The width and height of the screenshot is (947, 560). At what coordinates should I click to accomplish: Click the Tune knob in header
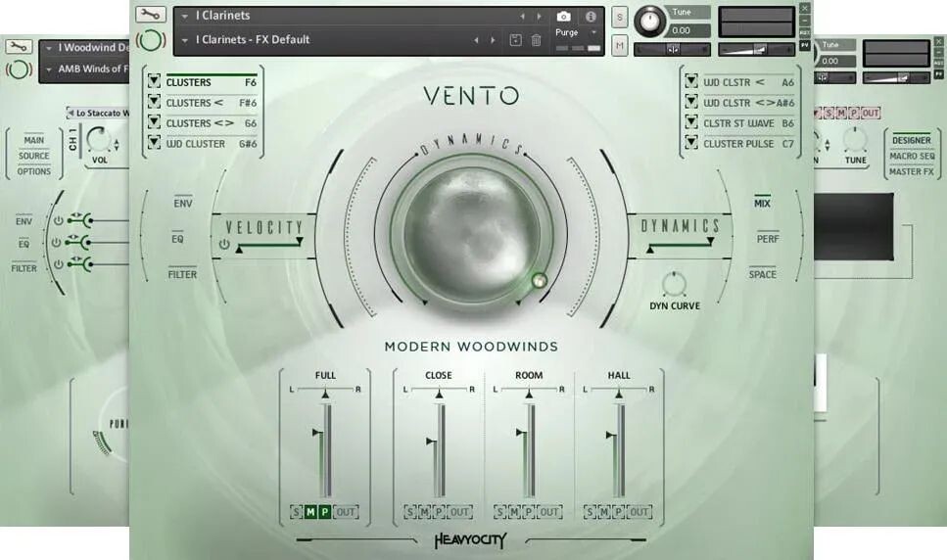tap(648, 21)
